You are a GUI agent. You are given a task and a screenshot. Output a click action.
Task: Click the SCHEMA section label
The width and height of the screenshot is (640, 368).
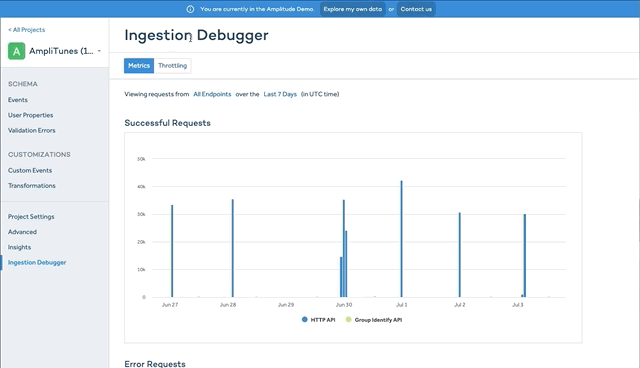(23, 84)
